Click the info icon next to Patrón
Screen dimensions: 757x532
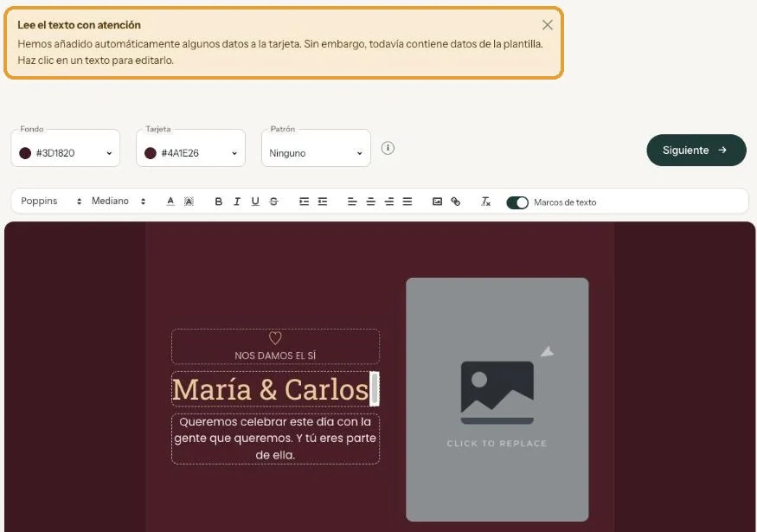tap(388, 148)
